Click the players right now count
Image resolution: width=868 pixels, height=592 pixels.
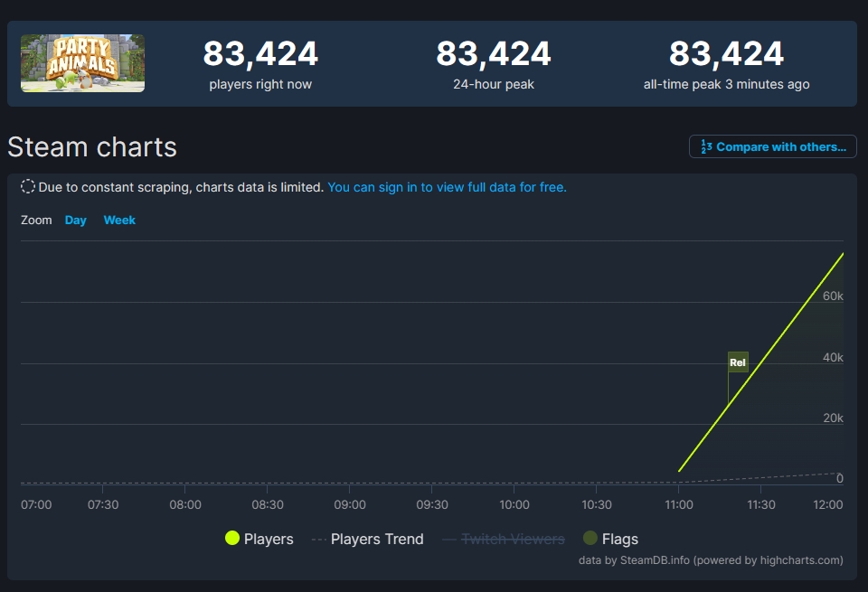260,54
